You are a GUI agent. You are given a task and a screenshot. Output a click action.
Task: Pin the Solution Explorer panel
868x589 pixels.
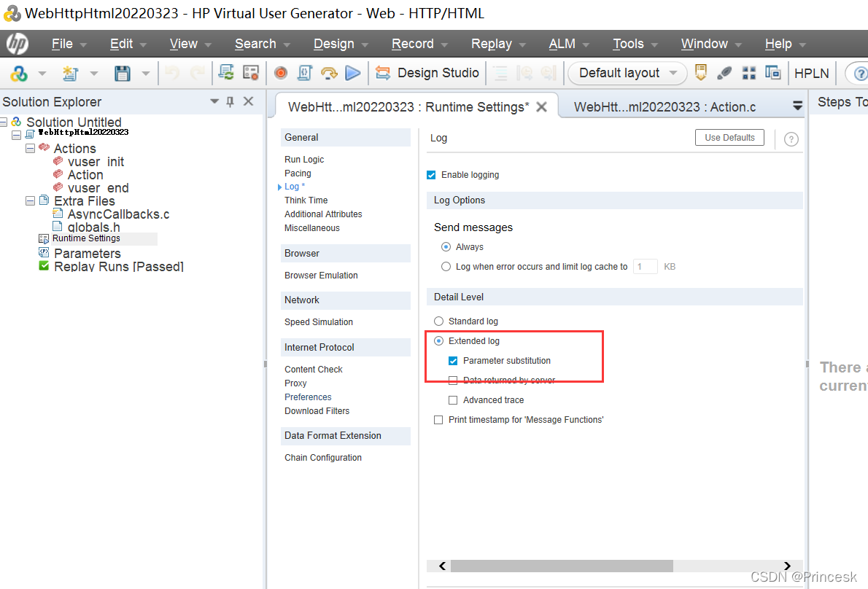(230, 101)
